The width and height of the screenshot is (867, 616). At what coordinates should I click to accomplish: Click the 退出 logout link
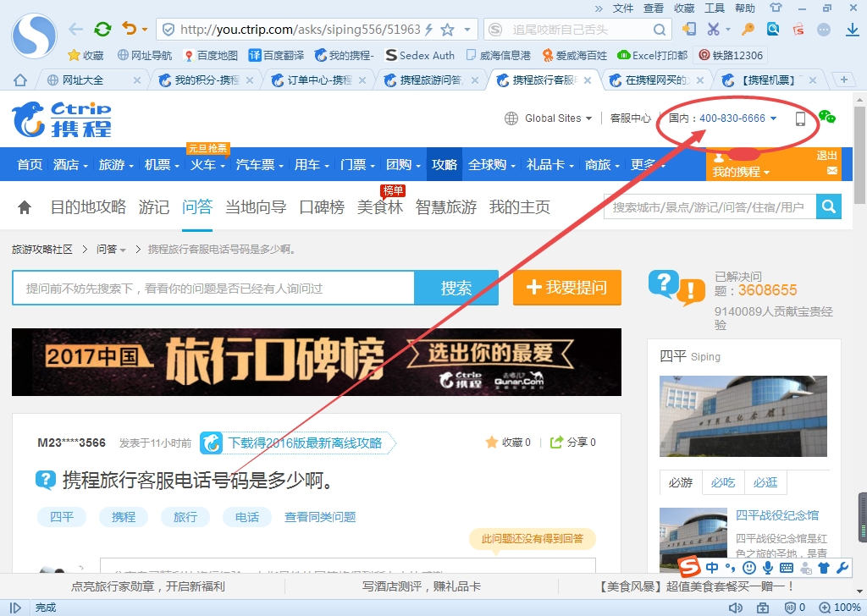pos(826,155)
